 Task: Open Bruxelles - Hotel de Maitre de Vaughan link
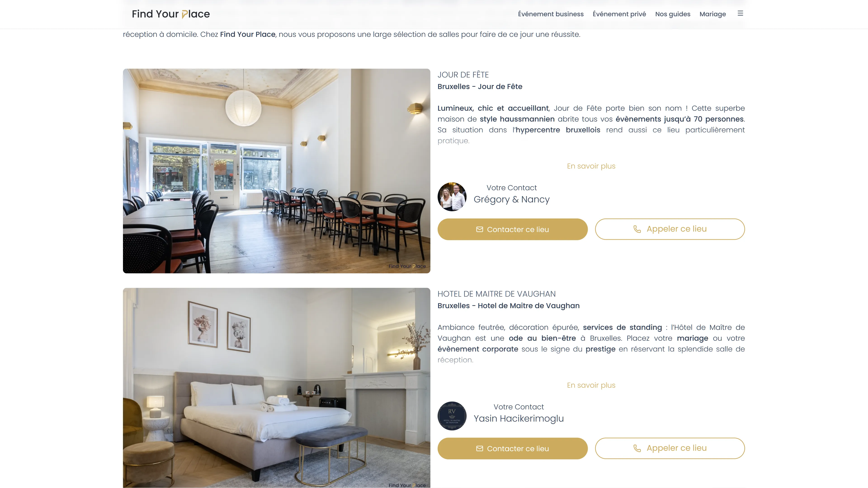click(508, 306)
